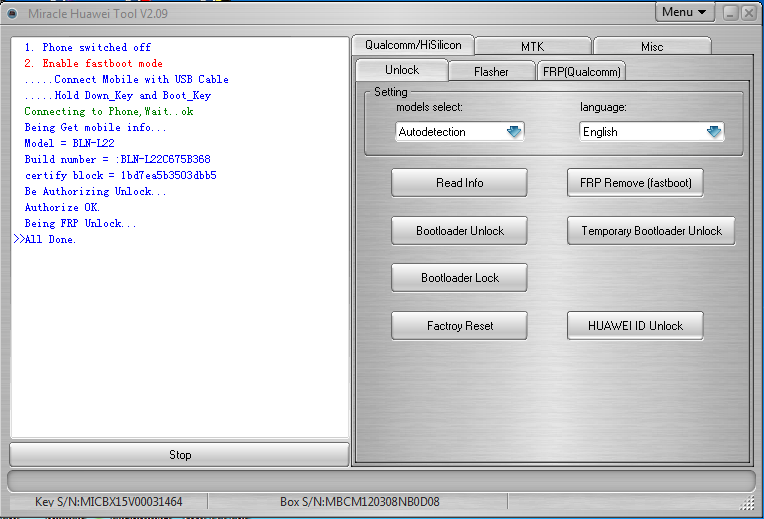Click the HUAWEI ID Unlock button
This screenshot has height=519, width=764.
pyautogui.click(x=635, y=326)
